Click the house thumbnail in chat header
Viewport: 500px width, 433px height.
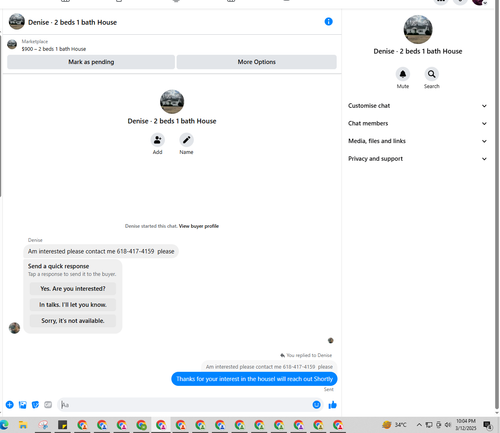[16, 22]
